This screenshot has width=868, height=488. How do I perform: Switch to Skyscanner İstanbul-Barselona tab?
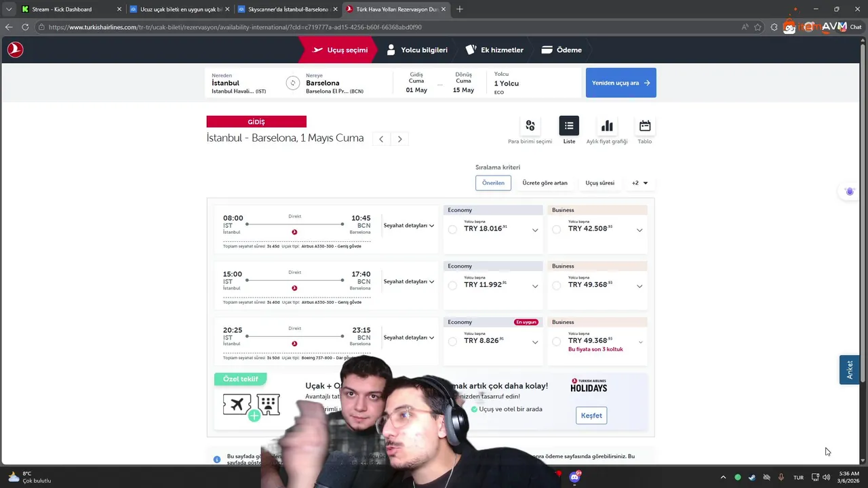click(288, 9)
